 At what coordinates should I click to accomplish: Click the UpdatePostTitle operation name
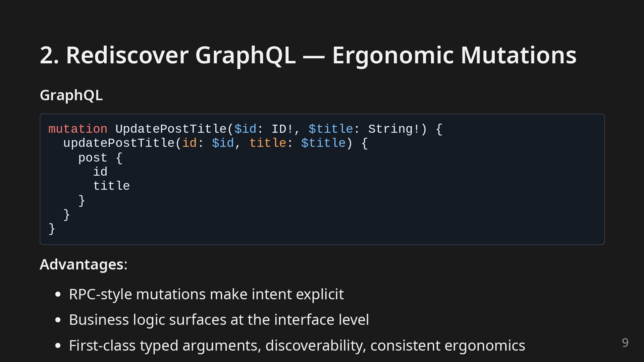[171, 129]
